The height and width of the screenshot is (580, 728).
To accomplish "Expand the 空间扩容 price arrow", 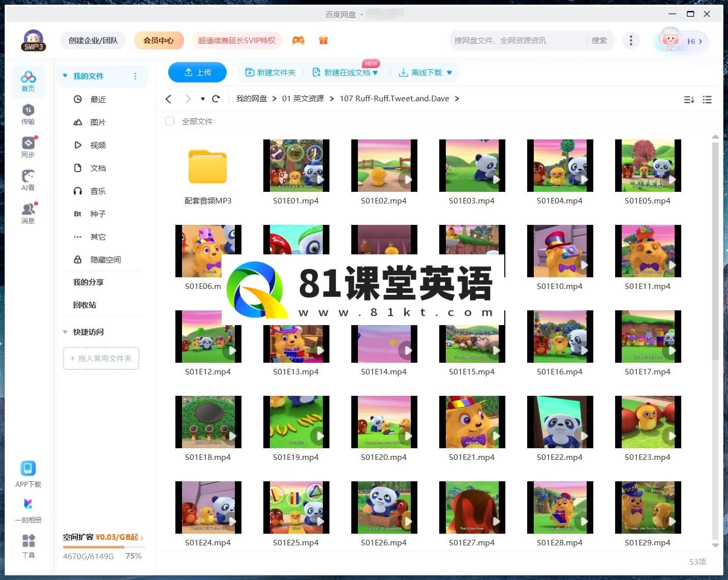I will click(142, 538).
